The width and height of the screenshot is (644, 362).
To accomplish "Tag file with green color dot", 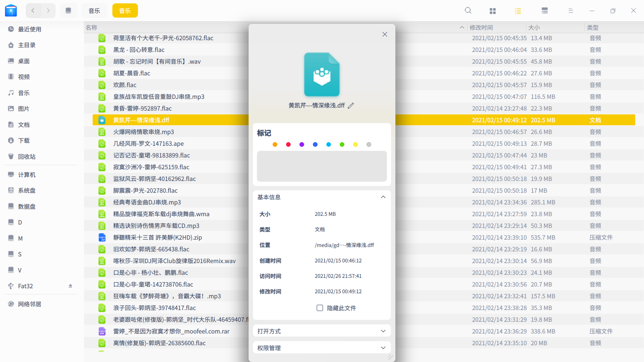I will [342, 144].
